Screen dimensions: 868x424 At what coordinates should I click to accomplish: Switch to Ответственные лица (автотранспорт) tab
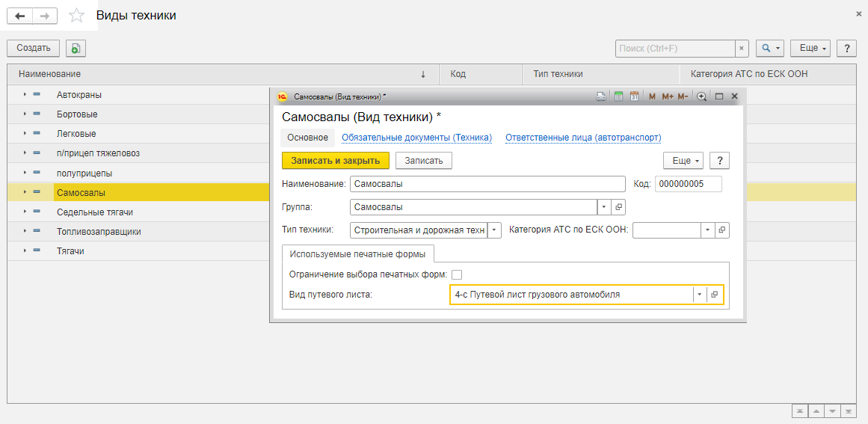point(583,138)
